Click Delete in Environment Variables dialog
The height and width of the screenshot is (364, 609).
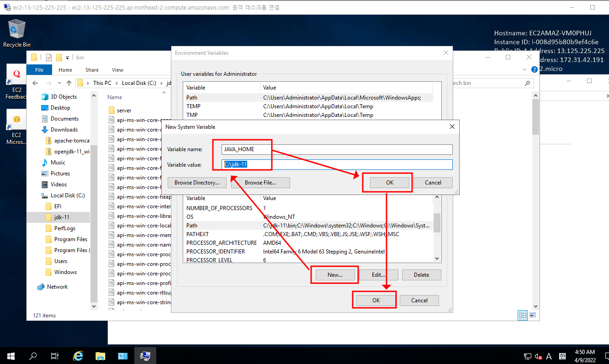coord(422,275)
